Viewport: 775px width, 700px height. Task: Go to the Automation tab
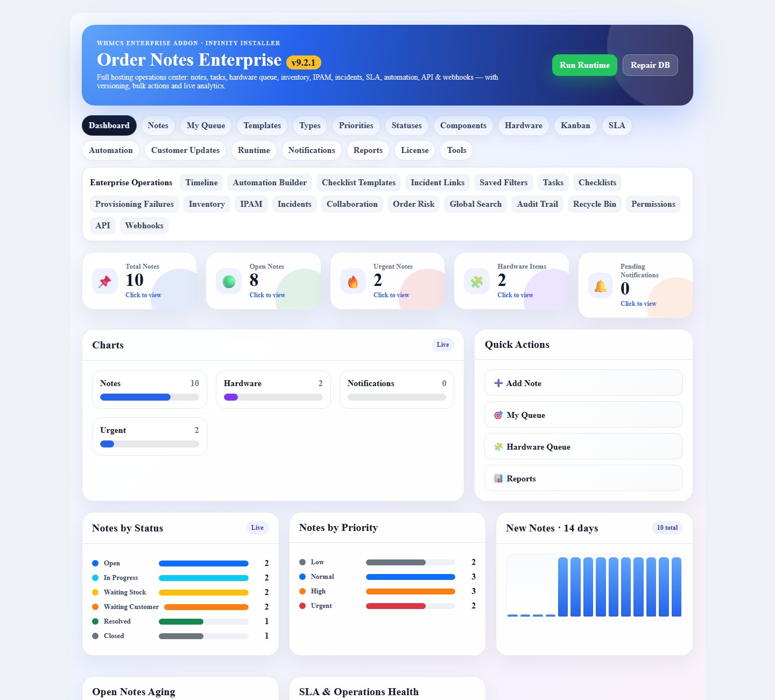(111, 150)
